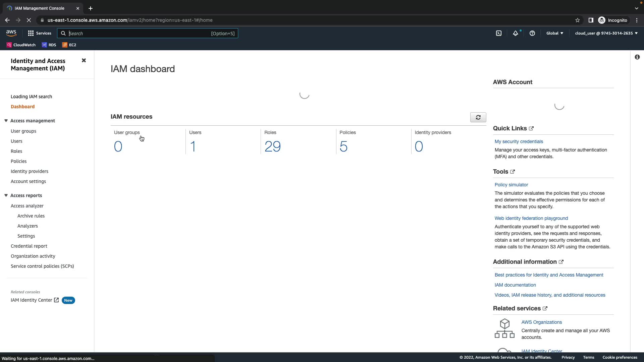Screen dimensions: 644x362
Task: Select Roles in the sidebar navigation
Action: coord(16,151)
